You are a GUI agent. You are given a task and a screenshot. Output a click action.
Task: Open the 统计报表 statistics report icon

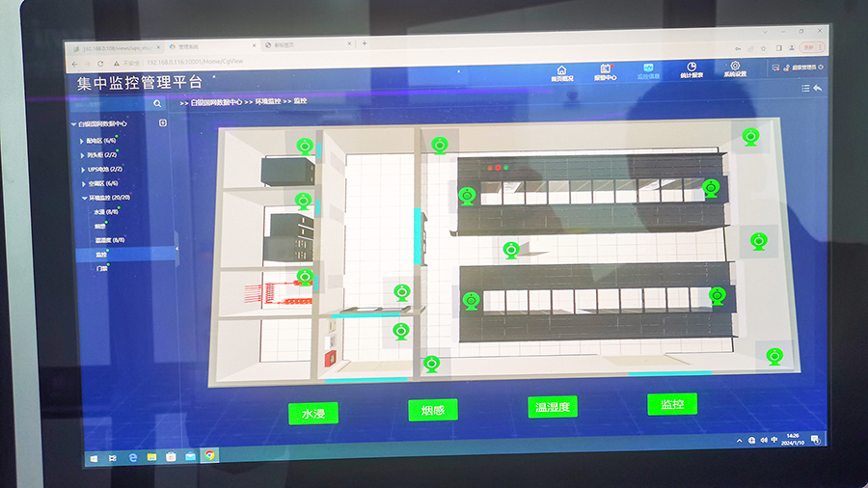coord(692,69)
